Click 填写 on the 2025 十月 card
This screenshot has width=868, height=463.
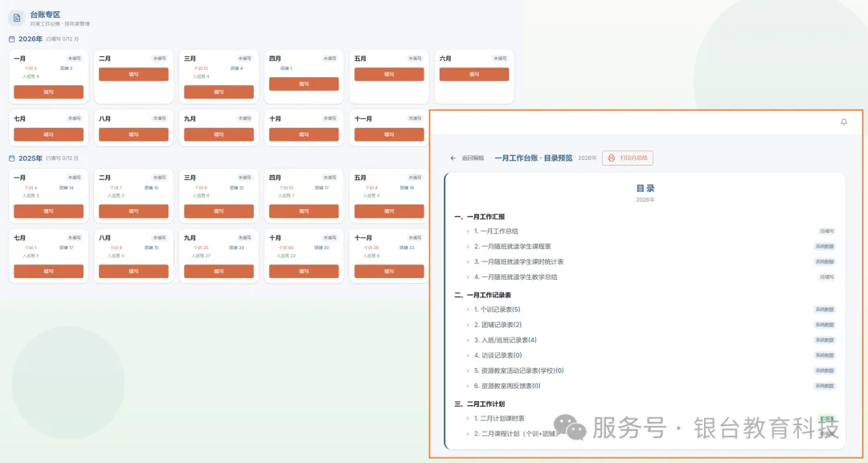304,272
